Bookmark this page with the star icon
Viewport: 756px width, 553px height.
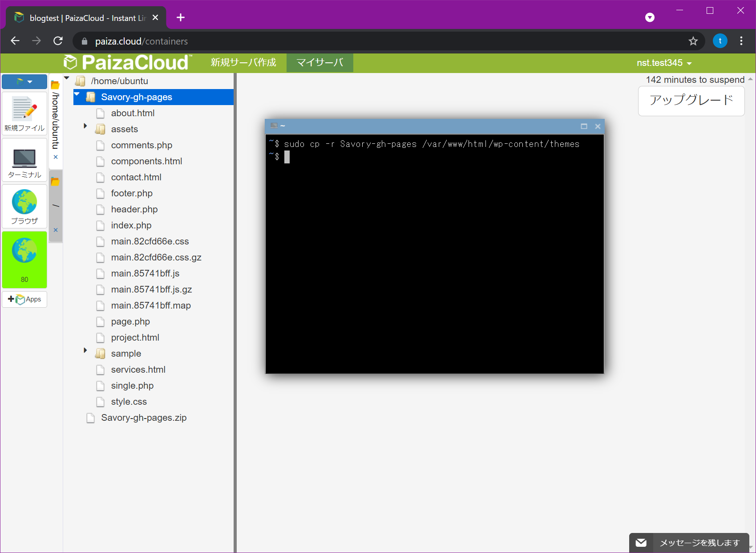point(693,41)
